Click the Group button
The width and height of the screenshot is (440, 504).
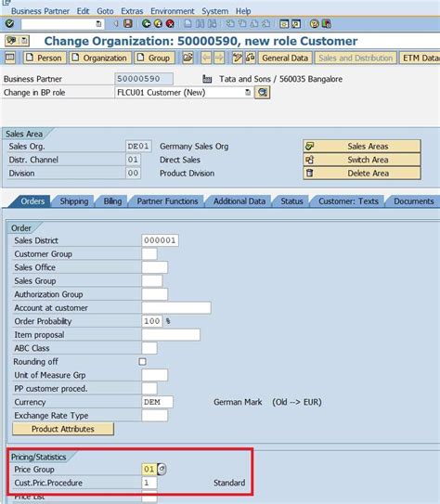pyautogui.click(x=154, y=58)
